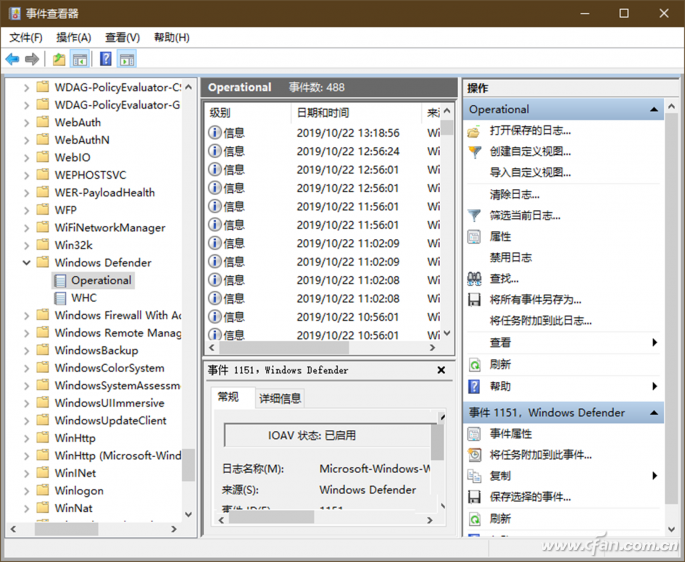
Task: Close the event 1151 preview pane
Action: [441, 370]
